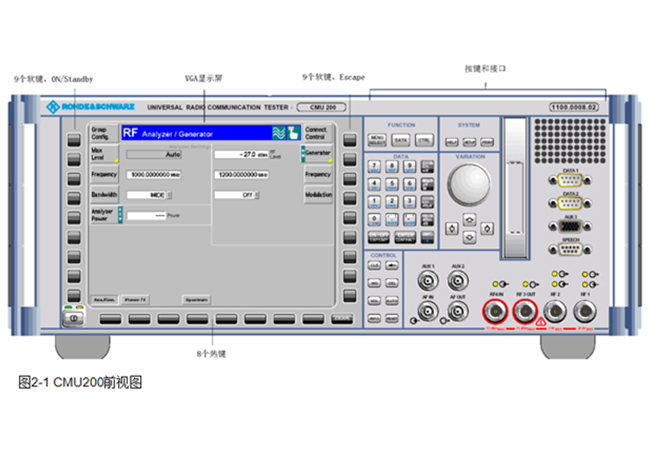The width and height of the screenshot is (650, 450).
Task: Switch to the Ana./Gen. tab on the display
Action: point(104,300)
